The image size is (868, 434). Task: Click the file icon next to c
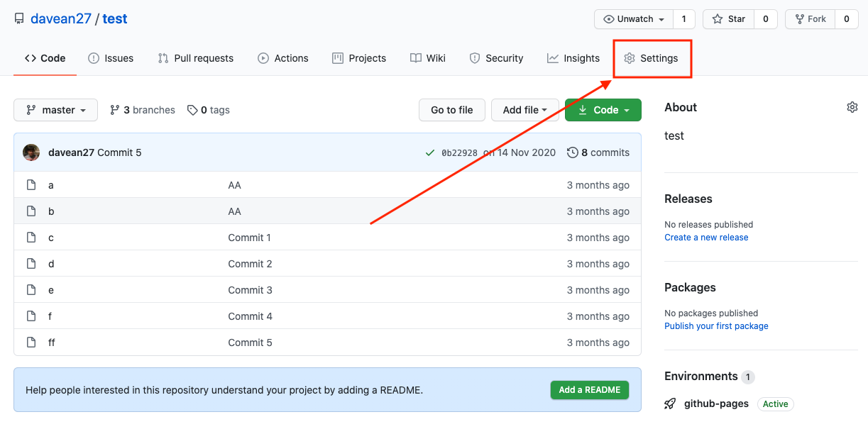[x=31, y=238]
